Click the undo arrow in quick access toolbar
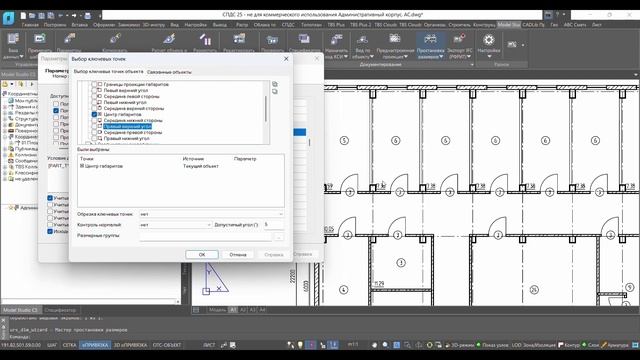Viewport: 640px width, 360px height. pyautogui.click(x=61, y=16)
